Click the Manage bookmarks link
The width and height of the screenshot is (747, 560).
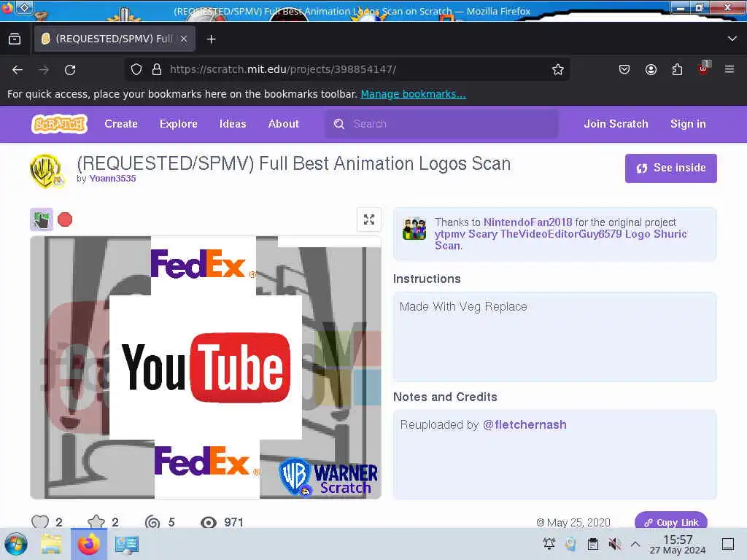pyautogui.click(x=413, y=94)
